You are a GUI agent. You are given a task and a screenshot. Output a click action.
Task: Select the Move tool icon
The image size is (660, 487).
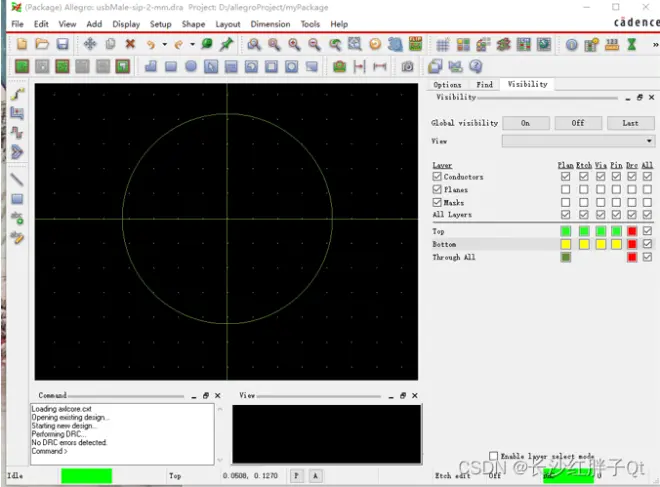tap(90, 44)
